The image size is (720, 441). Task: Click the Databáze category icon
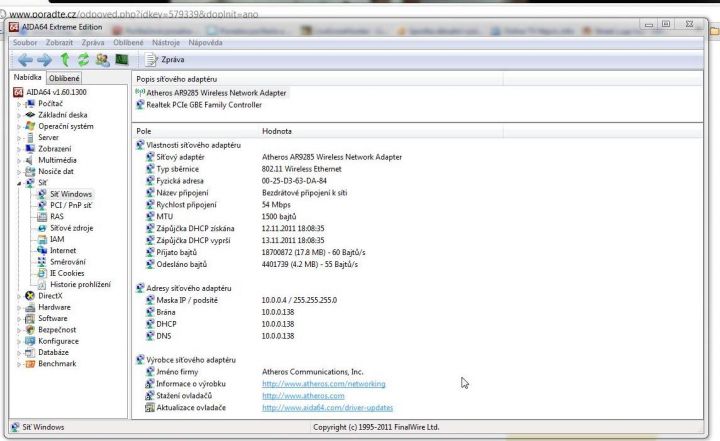pyautogui.click(x=30, y=352)
